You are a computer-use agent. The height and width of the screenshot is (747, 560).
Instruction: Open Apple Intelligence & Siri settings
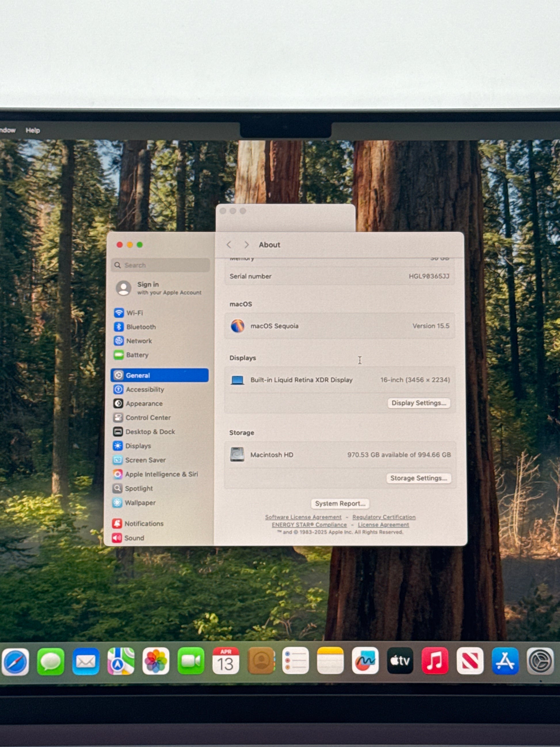coord(161,474)
